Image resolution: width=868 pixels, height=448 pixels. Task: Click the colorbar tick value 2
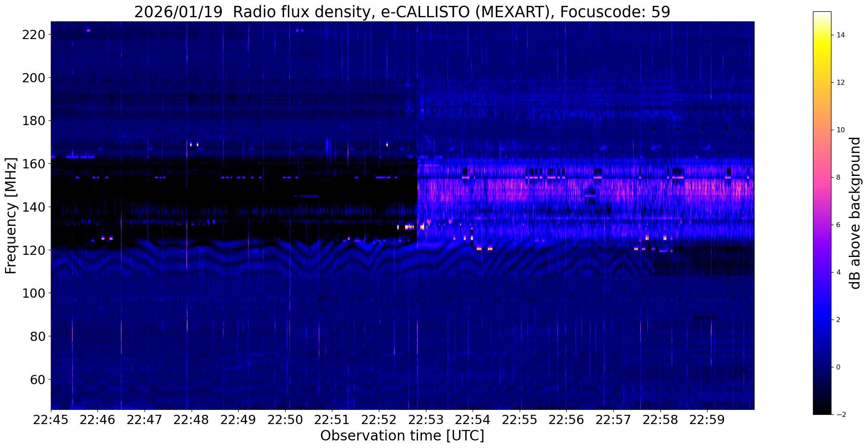point(839,320)
